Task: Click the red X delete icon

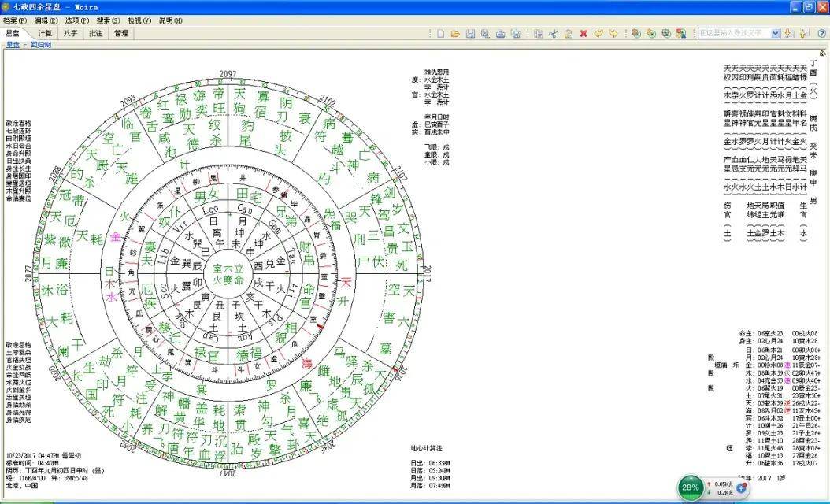Action: (x=584, y=33)
